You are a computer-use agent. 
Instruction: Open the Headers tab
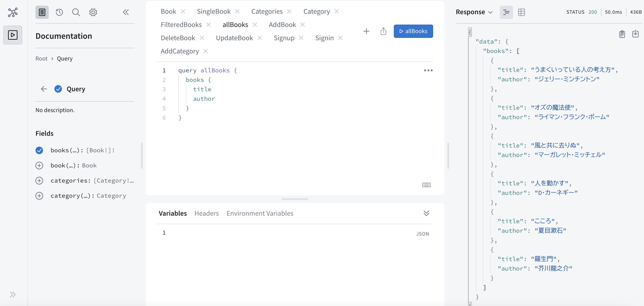pos(206,213)
